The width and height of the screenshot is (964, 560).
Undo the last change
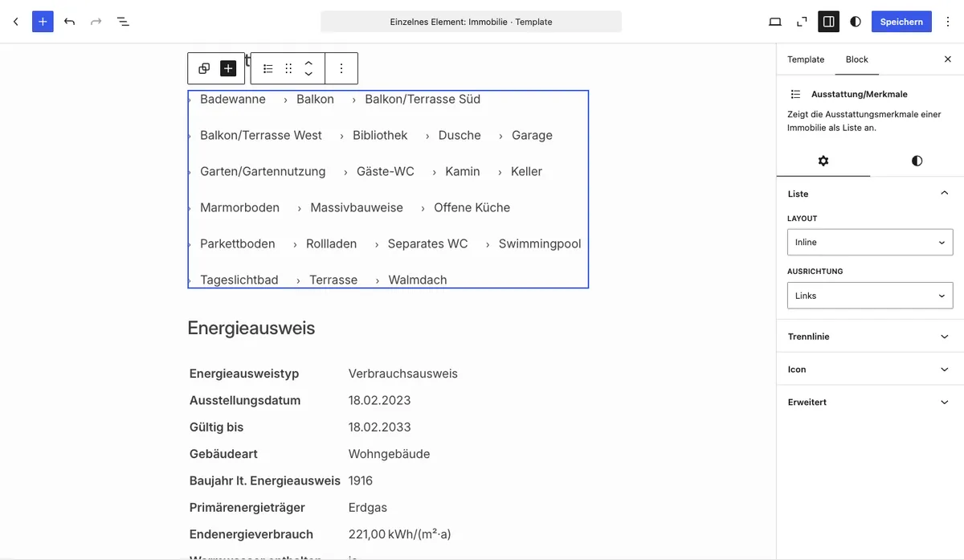coord(69,22)
